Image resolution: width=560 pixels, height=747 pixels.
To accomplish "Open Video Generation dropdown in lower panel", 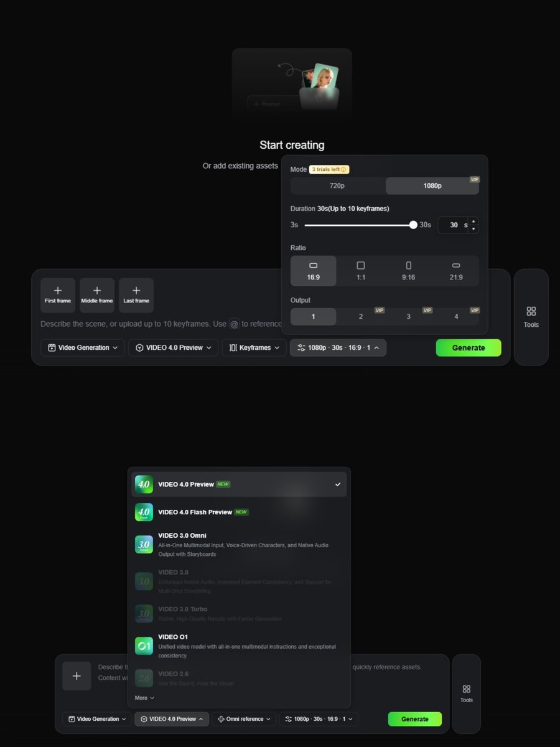I will 96,719.
